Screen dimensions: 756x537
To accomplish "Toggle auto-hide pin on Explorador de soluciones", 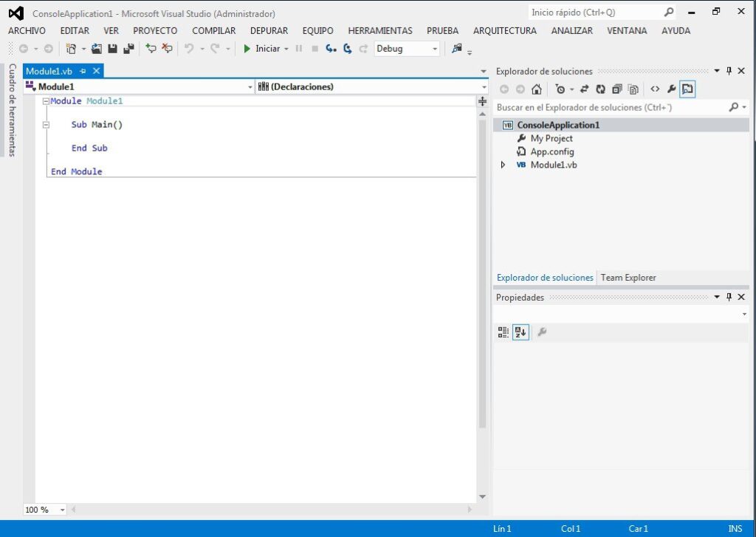I will click(x=729, y=71).
